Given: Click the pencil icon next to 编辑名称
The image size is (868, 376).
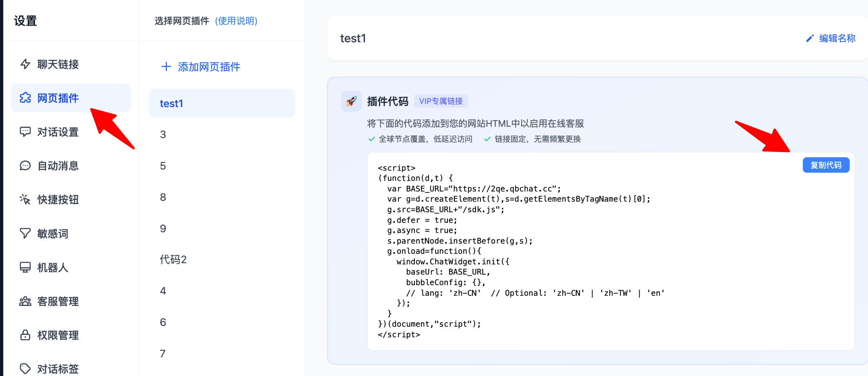Looking at the screenshot, I should coord(810,38).
